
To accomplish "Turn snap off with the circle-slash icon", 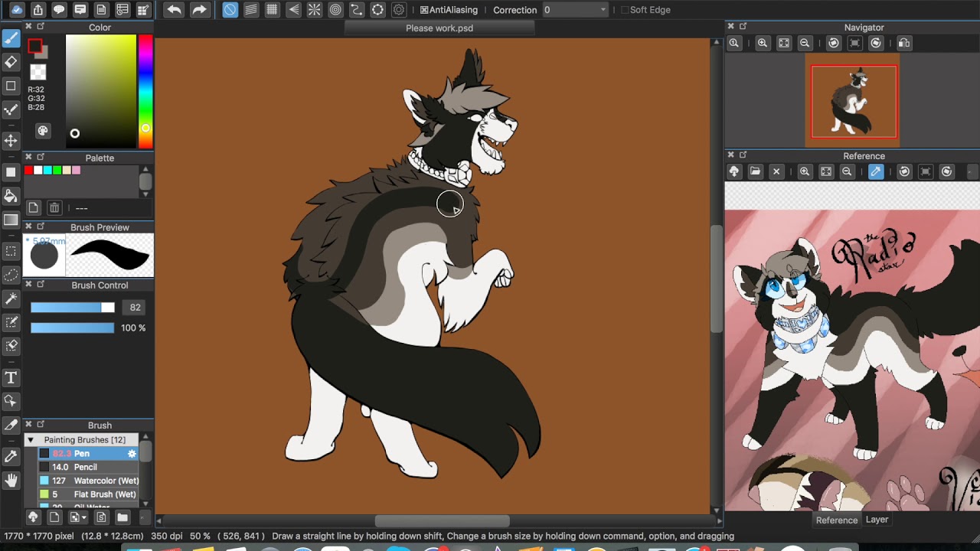I will click(230, 10).
